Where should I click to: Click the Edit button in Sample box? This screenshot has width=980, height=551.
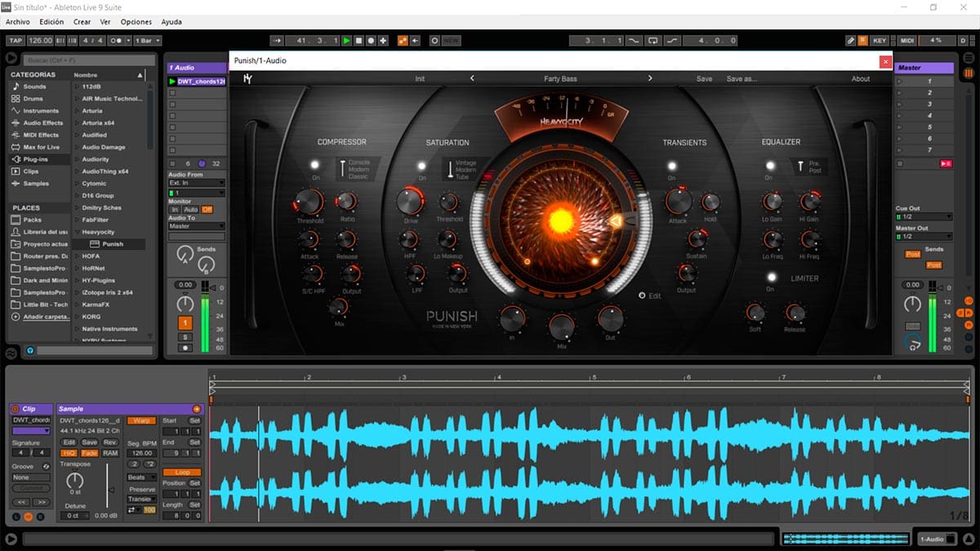pyautogui.click(x=69, y=442)
